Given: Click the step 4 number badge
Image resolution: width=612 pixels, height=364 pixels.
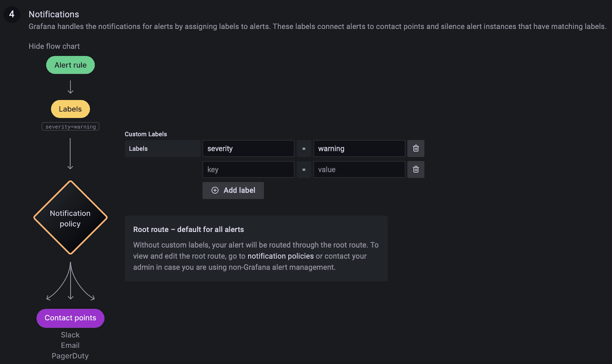Looking at the screenshot, I should [x=12, y=15].
